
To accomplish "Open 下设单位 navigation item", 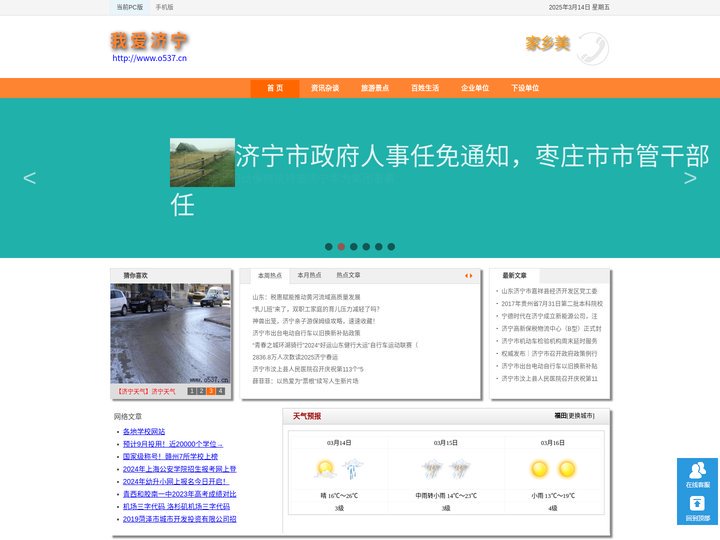I will tap(525, 88).
